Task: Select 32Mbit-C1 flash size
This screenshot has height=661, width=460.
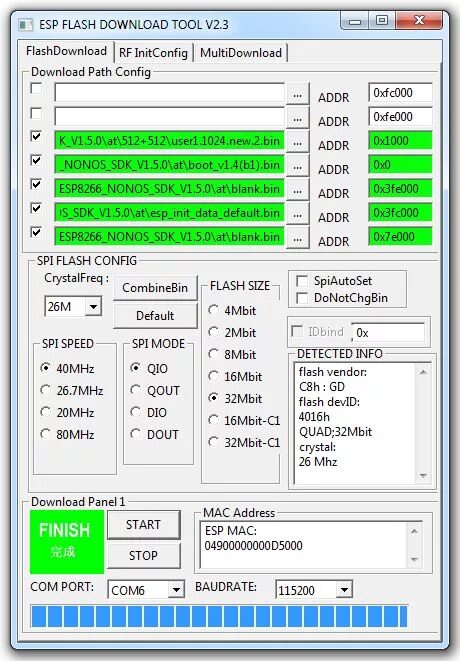Action: tap(244, 442)
